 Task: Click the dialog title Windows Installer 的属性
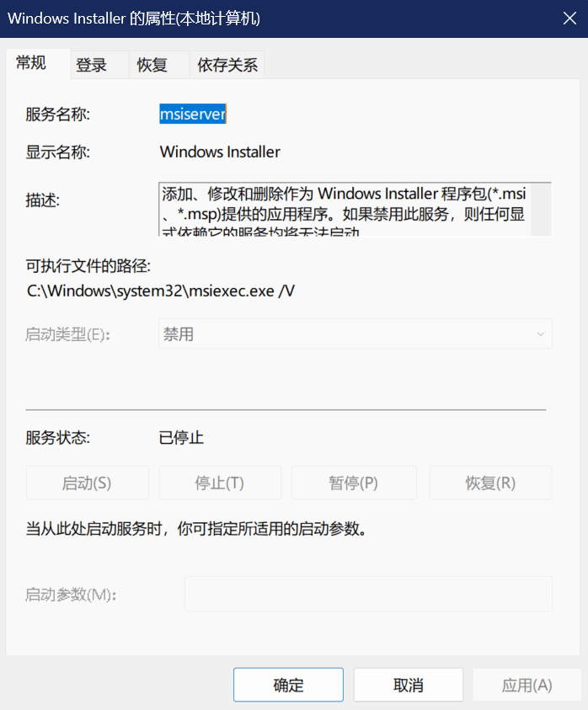tap(134, 19)
